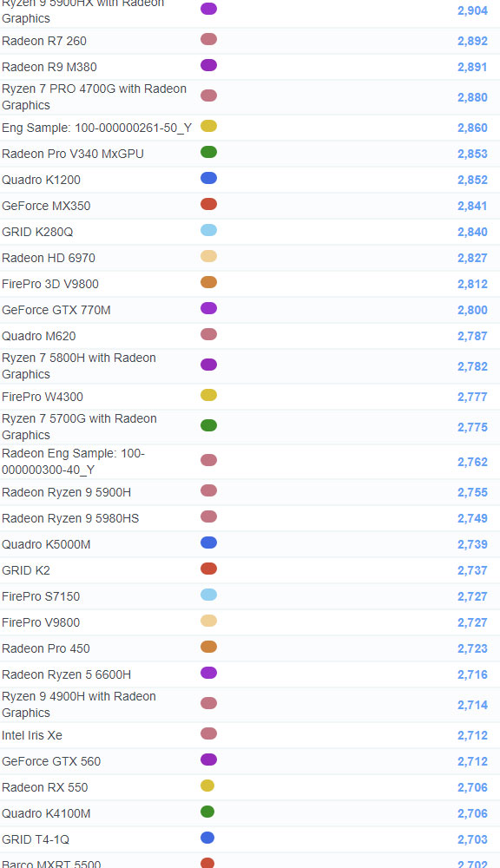The width and height of the screenshot is (500, 868).
Task: Open the FirePro V9800 link
Action: 41,622
